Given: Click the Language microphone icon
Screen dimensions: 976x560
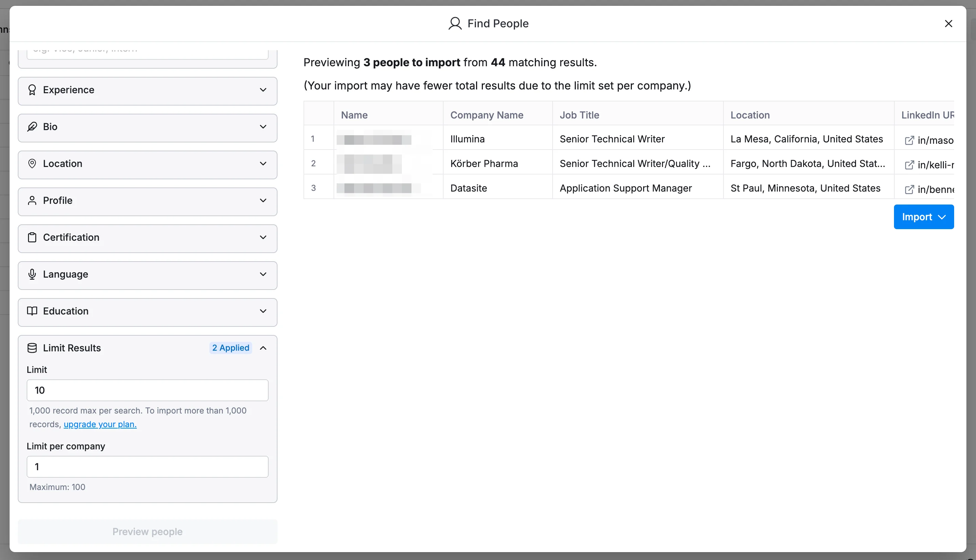Looking at the screenshot, I should tap(32, 274).
